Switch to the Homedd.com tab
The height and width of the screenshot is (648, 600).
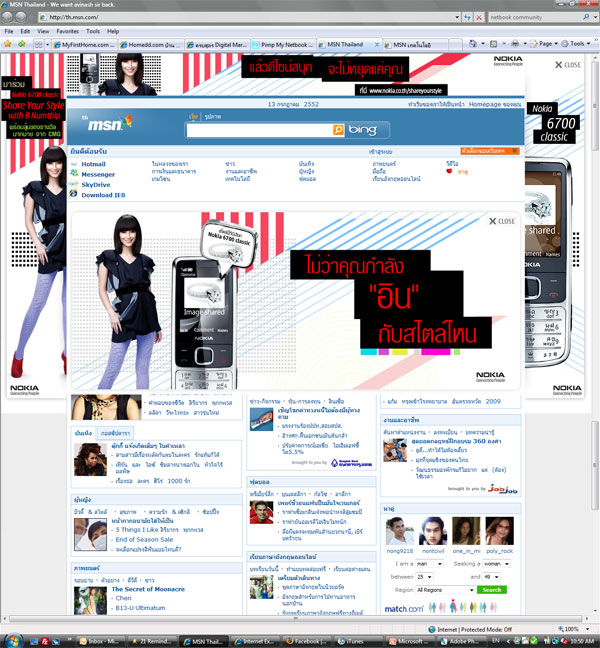[x=151, y=45]
